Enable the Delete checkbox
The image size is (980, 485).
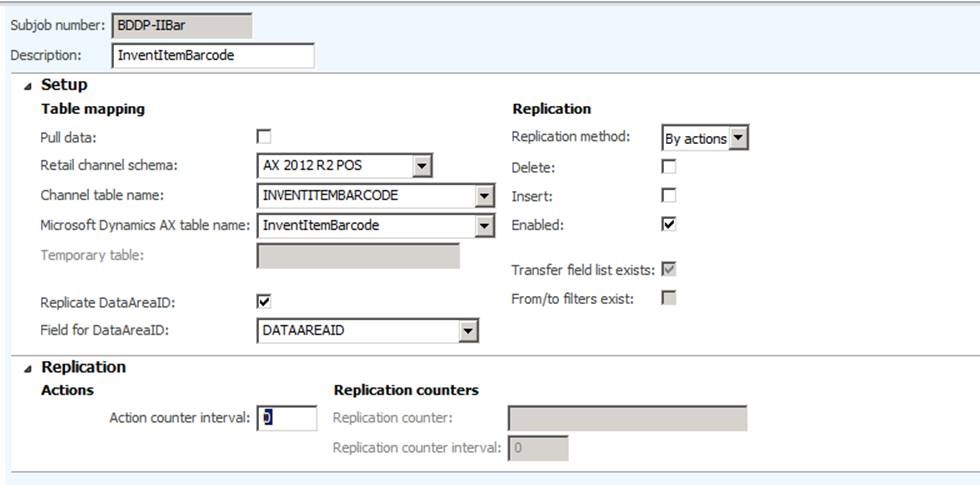click(669, 167)
